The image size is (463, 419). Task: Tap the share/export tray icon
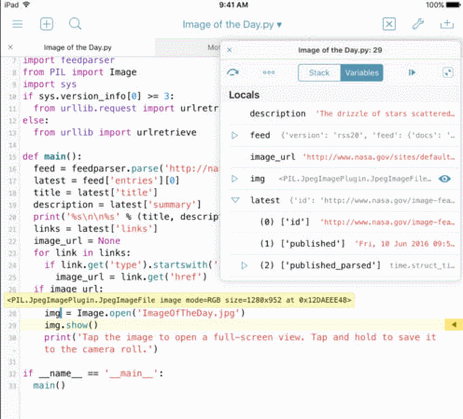(x=447, y=24)
